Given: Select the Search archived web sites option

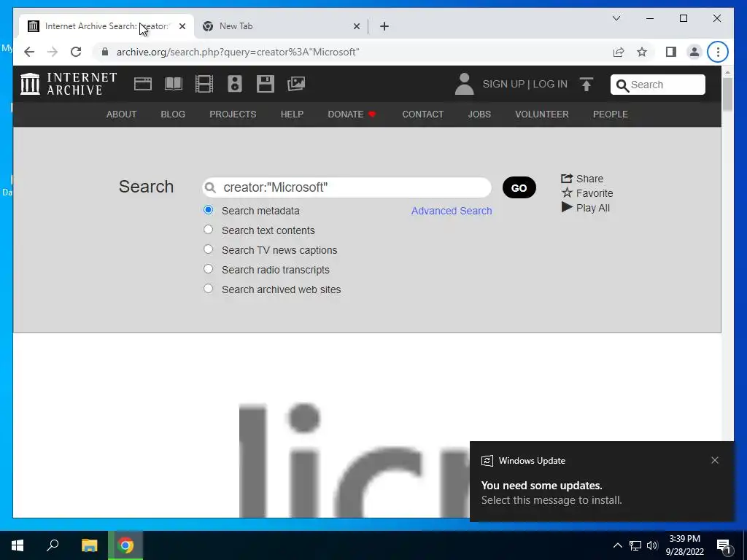Looking at the screenshot, I should point(208,289).
